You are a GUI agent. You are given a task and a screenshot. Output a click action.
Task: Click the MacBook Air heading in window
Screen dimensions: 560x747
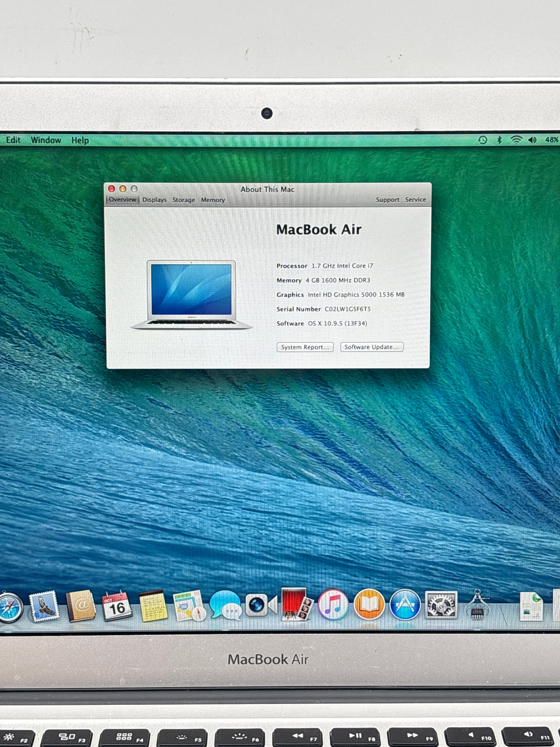pyautogui.click(x=319, y=229)
